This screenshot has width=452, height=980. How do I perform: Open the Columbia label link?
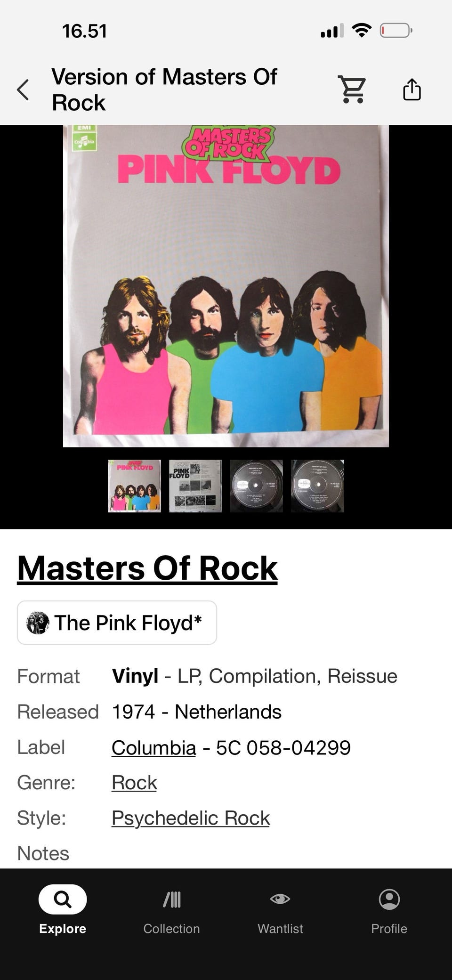[153, 747]
